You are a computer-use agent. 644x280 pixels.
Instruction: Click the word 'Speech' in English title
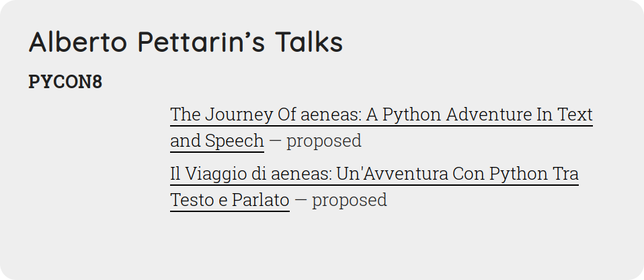(x=235, y=141)
